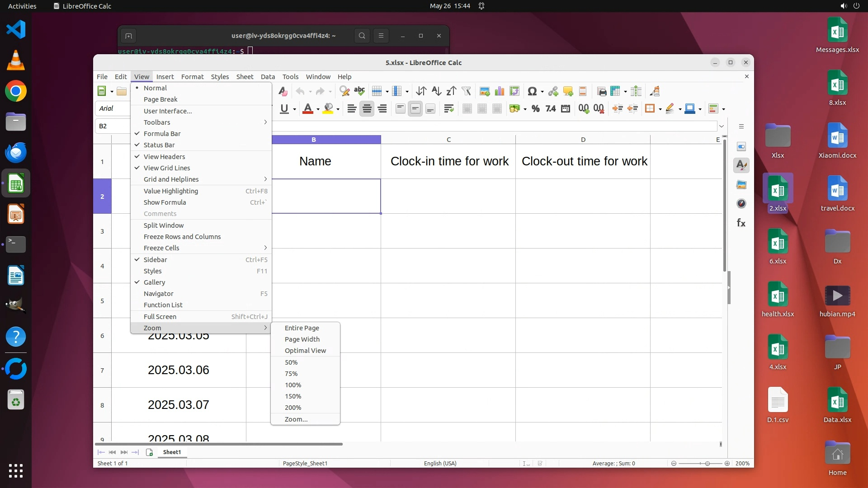Toggle the Sidebar menu option

(155, 260)
